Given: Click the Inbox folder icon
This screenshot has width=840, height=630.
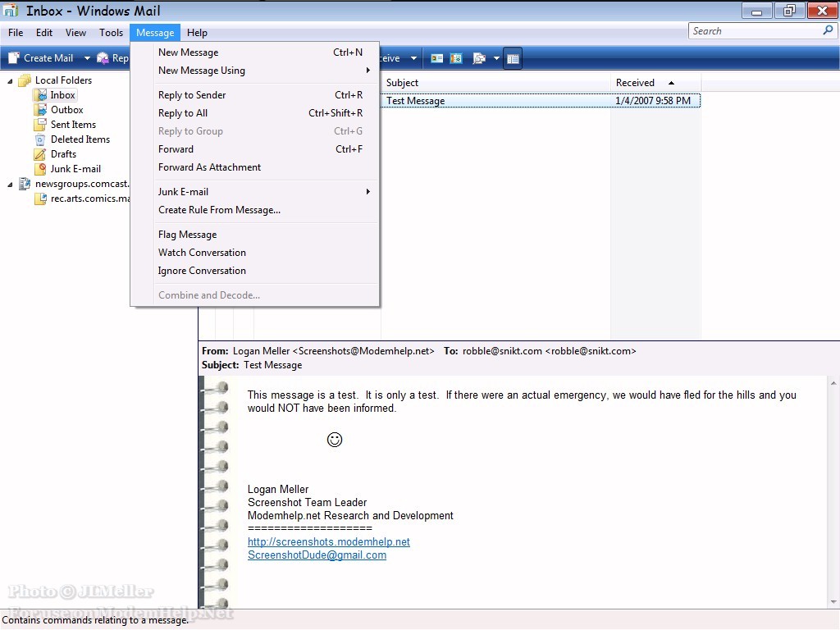Looking at the screenshot, I should pos(40,95).
